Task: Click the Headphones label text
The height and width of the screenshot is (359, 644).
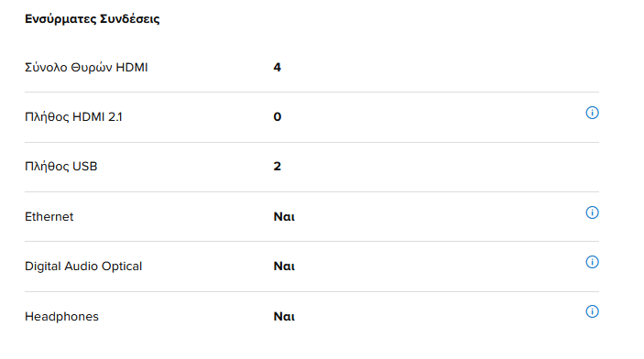Action: pyautogui.click(x=61, y=316)
